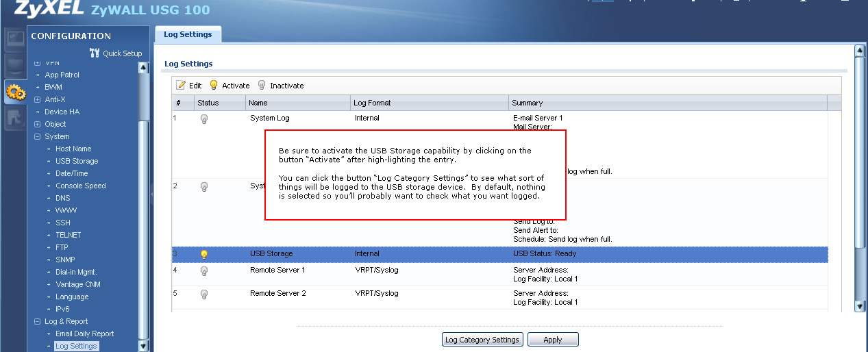Open TELNET settings in the tree

pos(69,235)
